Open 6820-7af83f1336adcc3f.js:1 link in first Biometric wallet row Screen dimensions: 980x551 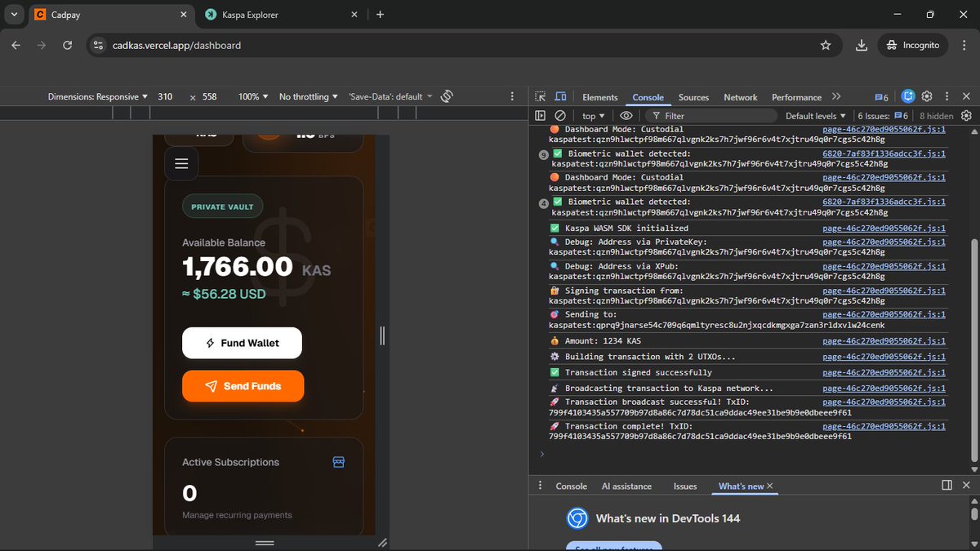[x=884, y=153]
